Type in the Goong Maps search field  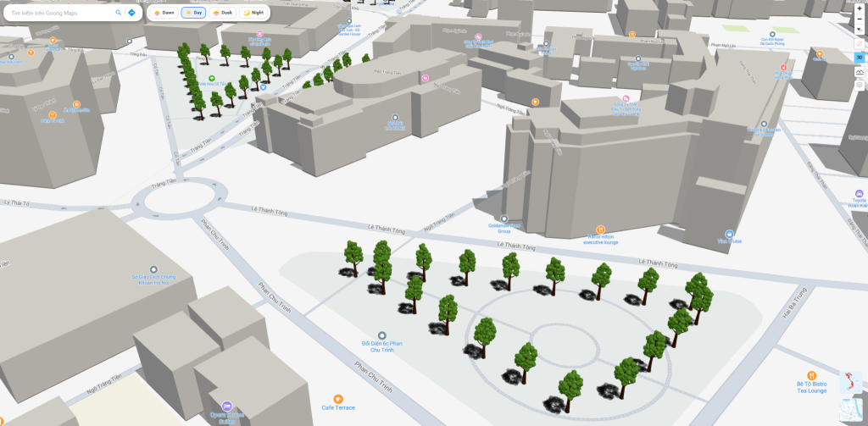59,13
